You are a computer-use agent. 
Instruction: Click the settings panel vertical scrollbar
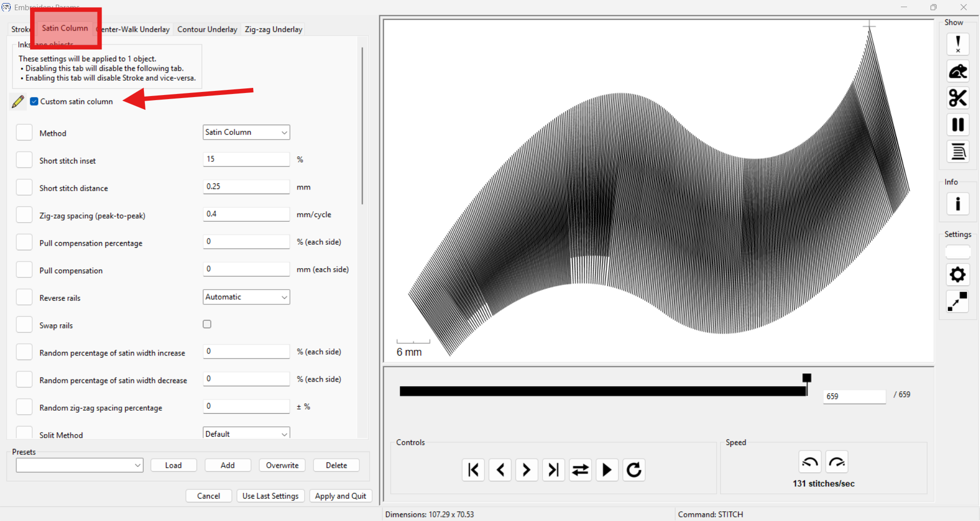pyautogui.click(x=362, y=126)
